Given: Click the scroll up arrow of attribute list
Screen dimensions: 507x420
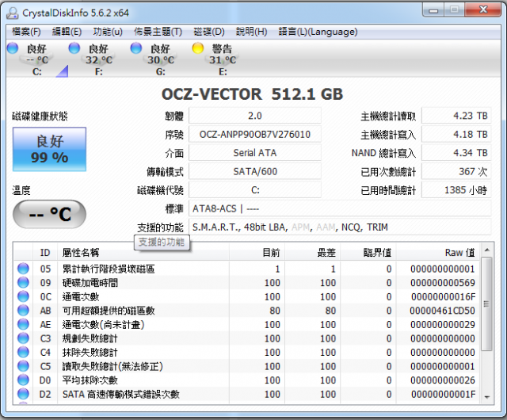Looking at the screenshot, I should [487, 250].
